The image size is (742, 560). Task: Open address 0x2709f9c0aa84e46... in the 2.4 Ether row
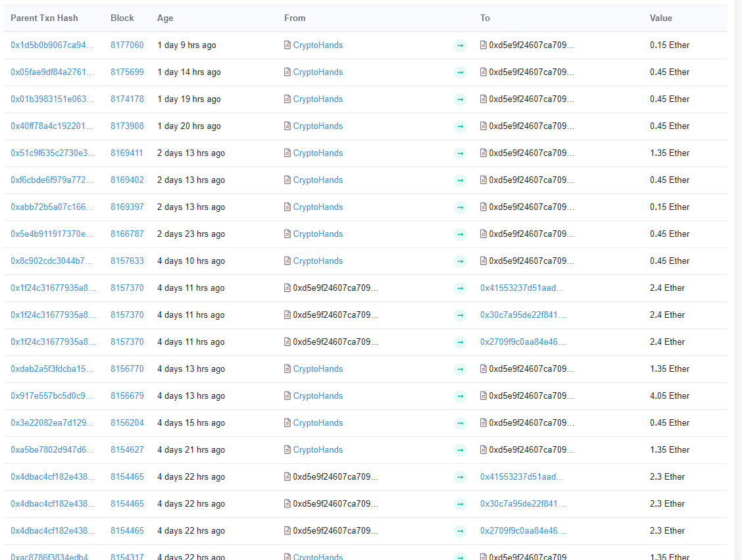pyautogui.click(x=523, y=342)
